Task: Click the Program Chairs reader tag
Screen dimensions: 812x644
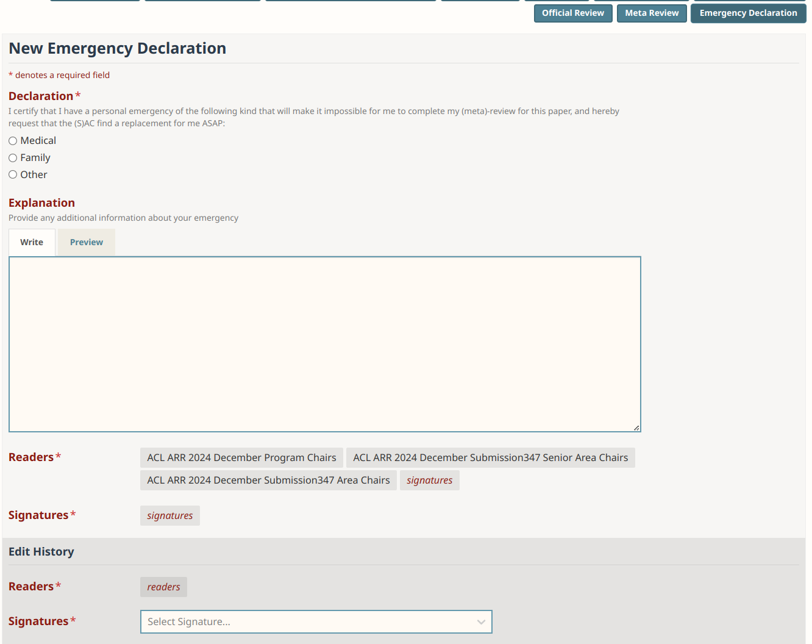Action: 241,458
